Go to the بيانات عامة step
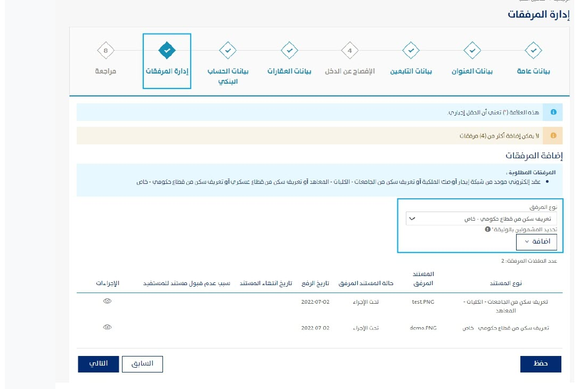This screenshot has height=389, width=588. click(x=533, y=71)
